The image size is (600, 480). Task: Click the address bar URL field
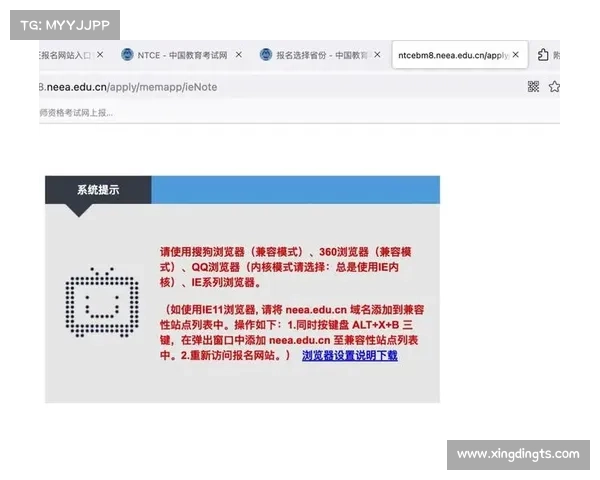point(250,87)
